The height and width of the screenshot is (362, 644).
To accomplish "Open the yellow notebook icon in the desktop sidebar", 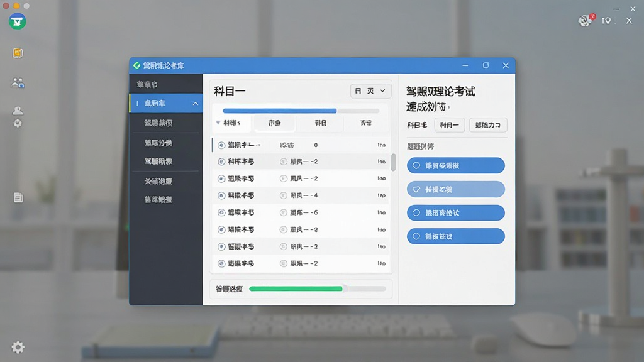I will tap(18, 53).
